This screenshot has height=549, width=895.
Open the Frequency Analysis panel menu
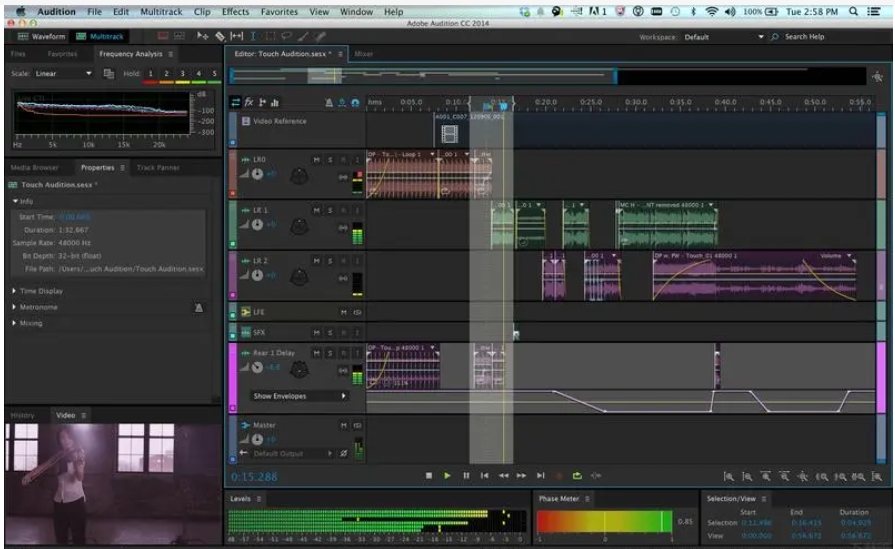tap(171, 54)
